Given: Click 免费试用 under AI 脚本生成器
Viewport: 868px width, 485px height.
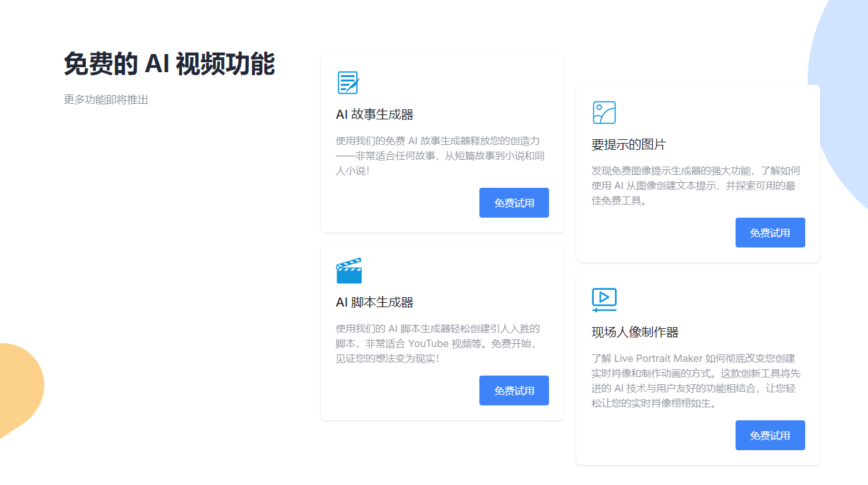Looking at the screenshot, I should click(514, 390).
